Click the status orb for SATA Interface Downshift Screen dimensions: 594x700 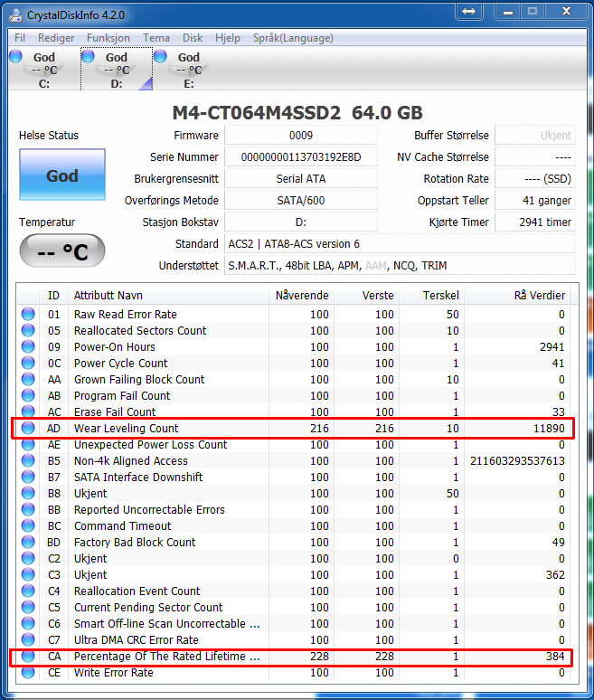pyautogui.click(x=28, y=477)
